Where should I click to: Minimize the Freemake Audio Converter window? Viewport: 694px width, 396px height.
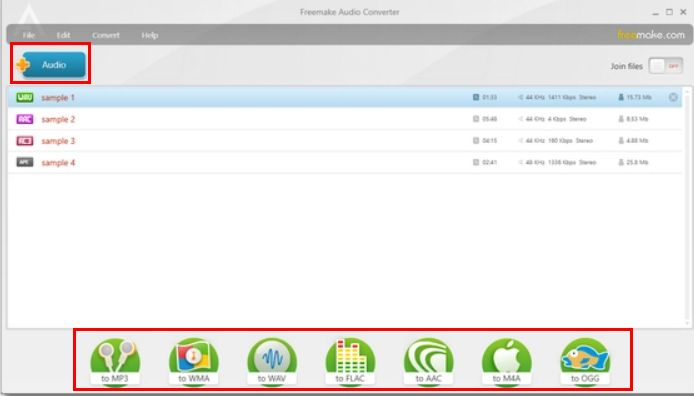tap(655, 13)
